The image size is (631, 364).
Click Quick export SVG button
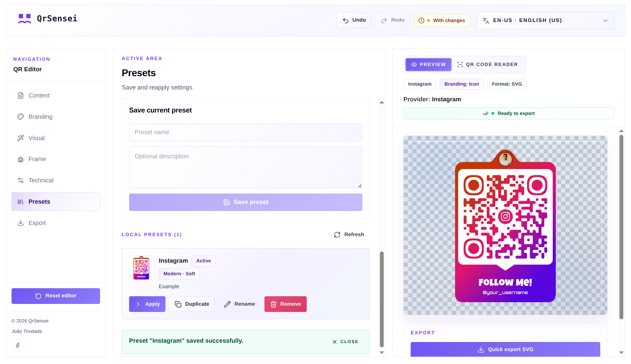tap(505, 350)
